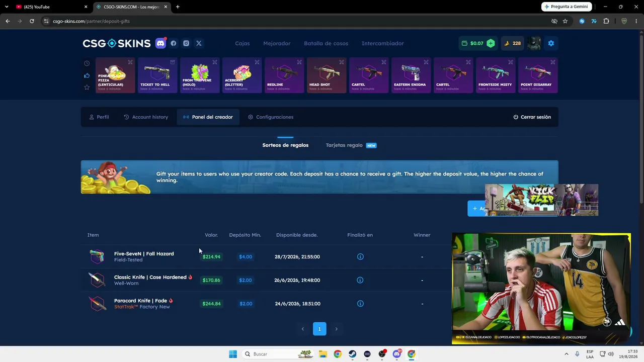
Task: Add funds with the green plus icon
Action: [x=491, y=43]
